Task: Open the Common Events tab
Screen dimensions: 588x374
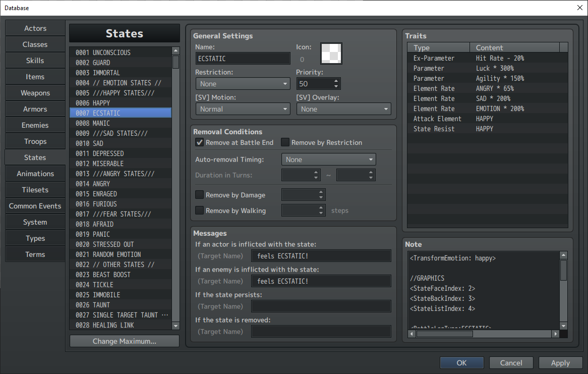Action: 35,206
